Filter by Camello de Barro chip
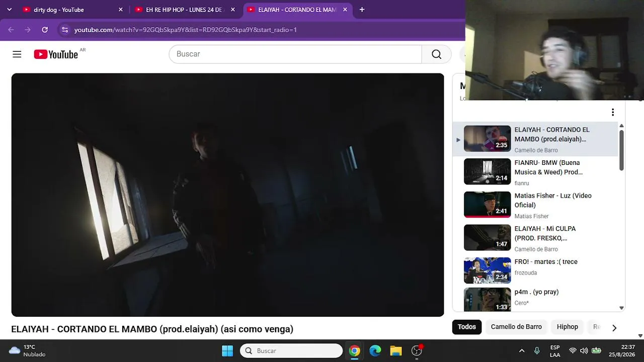The width and height of the screenshot is (644, 362). [516, 327]
